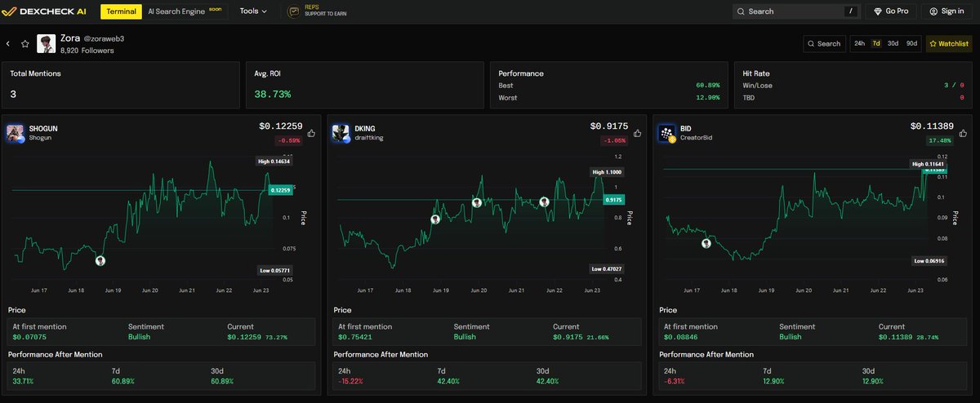Click SHOGUN current price tag 0.12259 on chart

click(280, 190)
